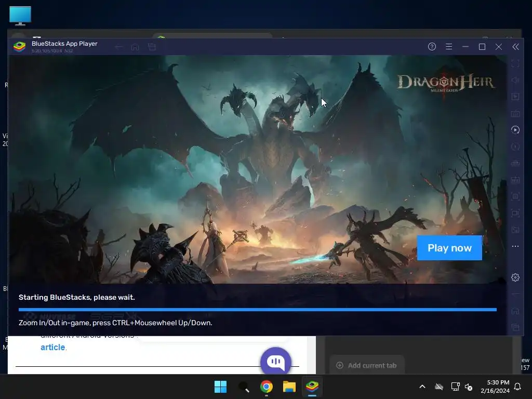
Task: Click the BlueStacks icon in the taskbar
Action: pos(312,387)
